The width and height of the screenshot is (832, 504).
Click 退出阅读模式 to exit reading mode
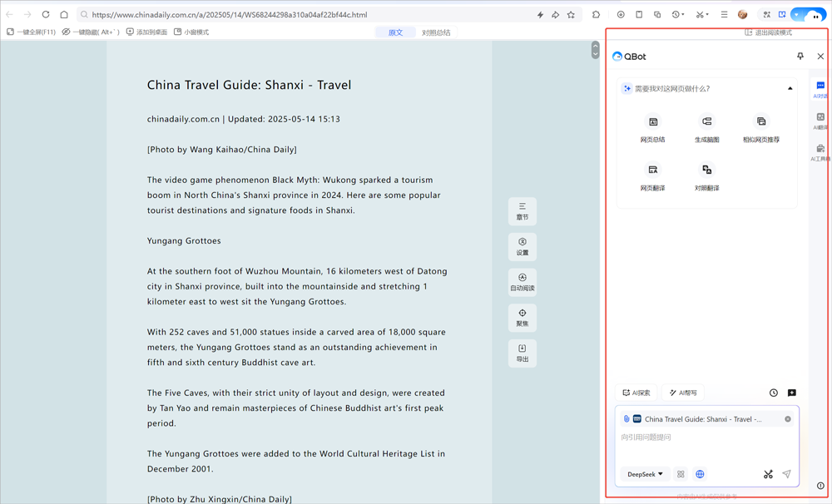point(768,32)
